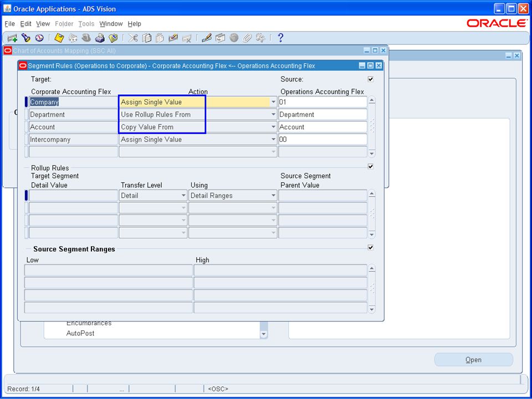
Task: Click the Record: 1/4 status text
Action: [24, 389]
